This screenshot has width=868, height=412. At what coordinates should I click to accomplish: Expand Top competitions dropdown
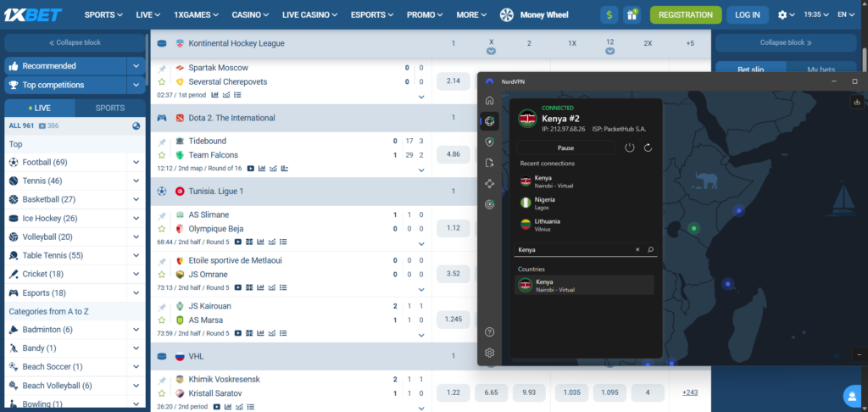(x=136, y=85)
